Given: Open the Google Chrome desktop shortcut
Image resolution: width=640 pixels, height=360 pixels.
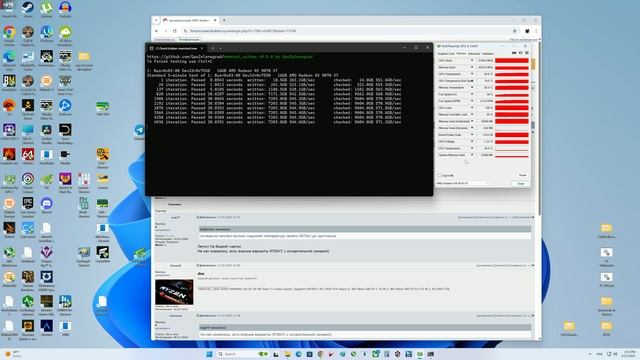Looking at the screenshot, I should point(9,33).
